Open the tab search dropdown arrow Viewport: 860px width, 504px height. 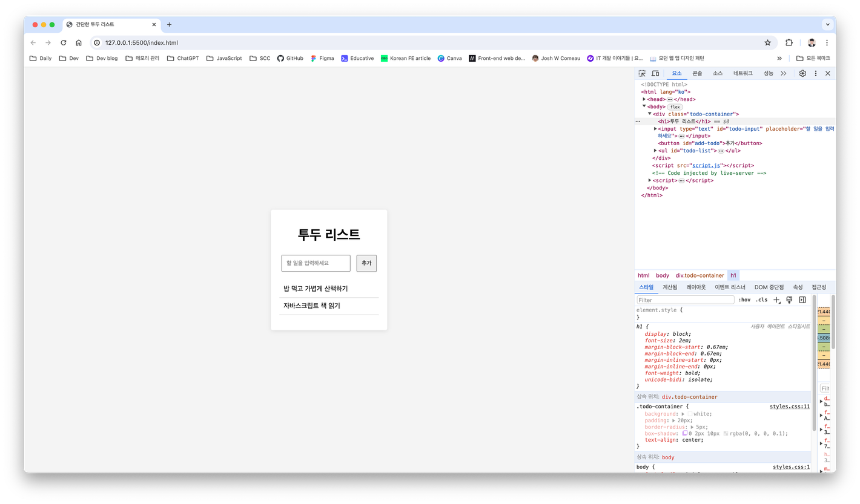pyautogui.click(x=827, y=25)
